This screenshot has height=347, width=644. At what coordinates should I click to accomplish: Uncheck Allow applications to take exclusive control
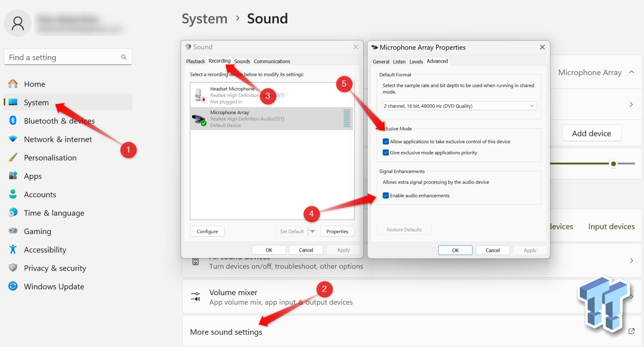pos(386,142)
